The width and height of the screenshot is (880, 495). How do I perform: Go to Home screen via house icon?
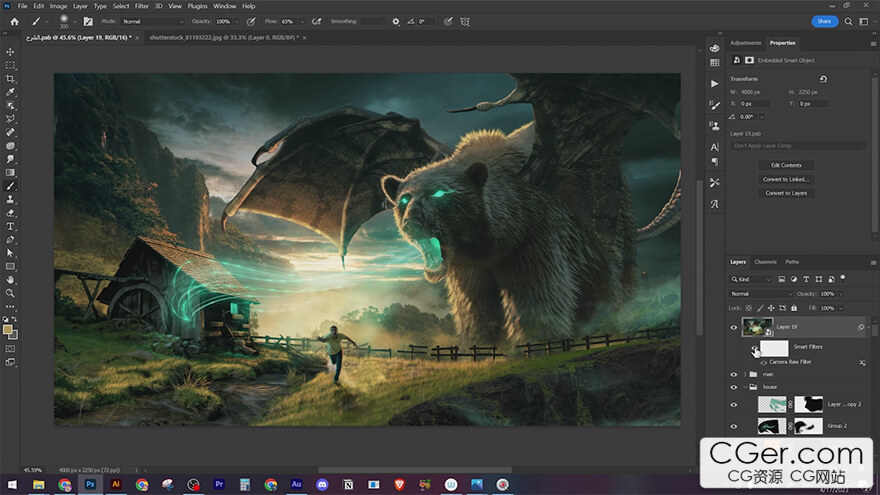15,21
